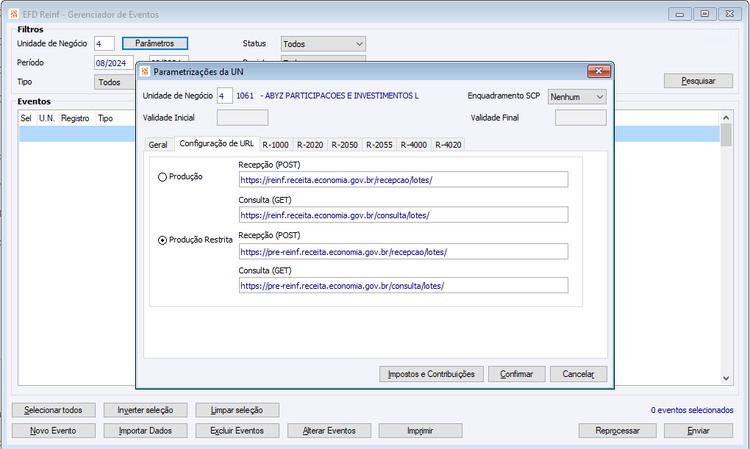Click the Registro column header

point(76,118)
